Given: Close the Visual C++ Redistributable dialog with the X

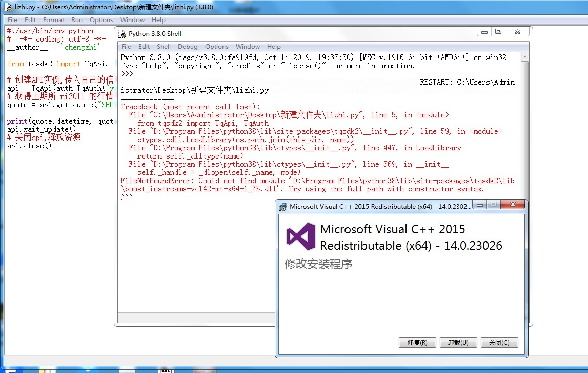Looking at the screenshot, I should (513, 205).
